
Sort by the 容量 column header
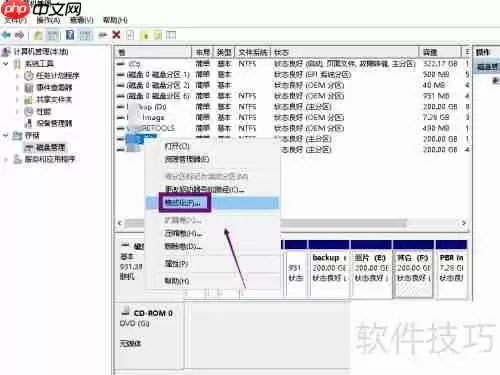440,52
